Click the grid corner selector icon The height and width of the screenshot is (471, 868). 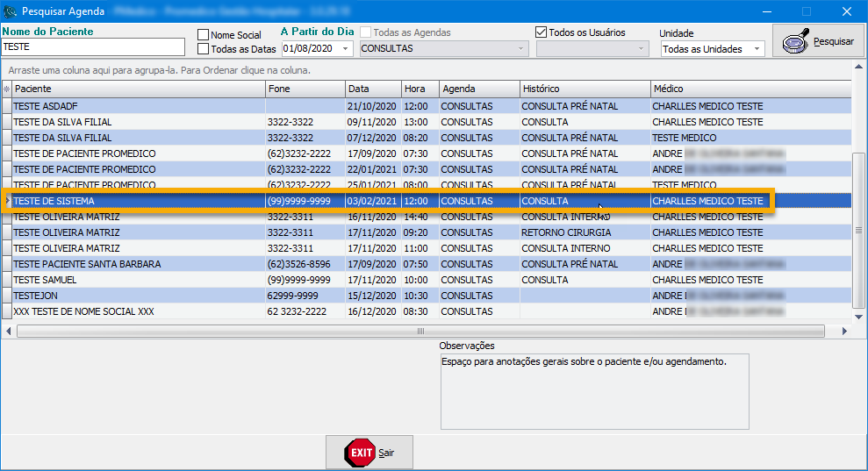click(6, 89)
